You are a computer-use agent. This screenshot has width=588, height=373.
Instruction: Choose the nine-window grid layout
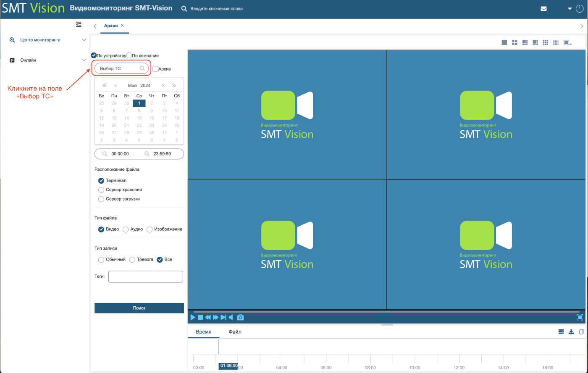coord(546,42)
